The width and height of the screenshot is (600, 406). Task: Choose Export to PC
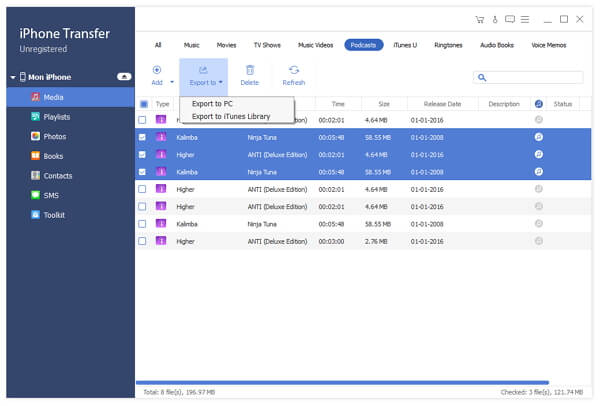pos(212,104)
